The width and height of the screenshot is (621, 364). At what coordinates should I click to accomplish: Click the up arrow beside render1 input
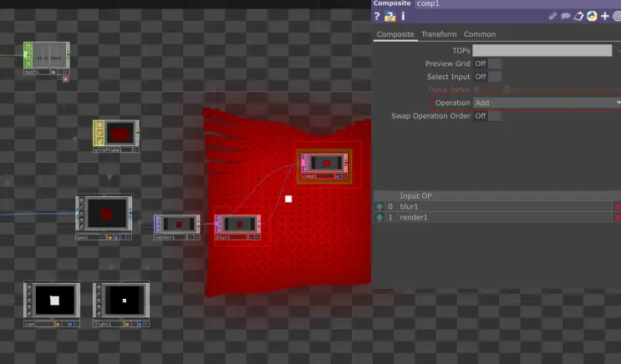tap(379, 217)
